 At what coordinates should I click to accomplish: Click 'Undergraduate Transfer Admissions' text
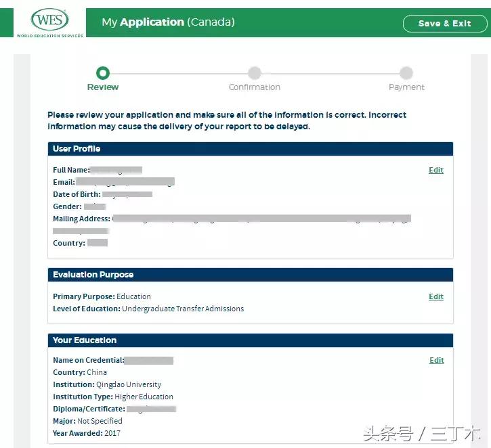pos(183,309)
